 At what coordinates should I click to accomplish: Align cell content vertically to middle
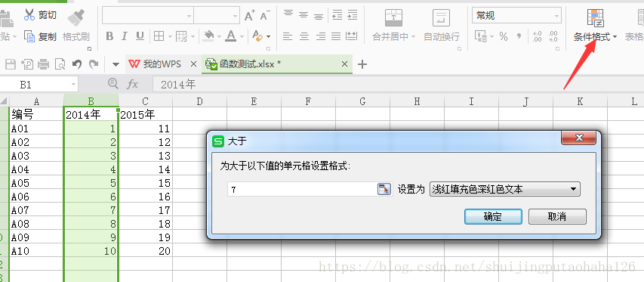click(304, 15)
